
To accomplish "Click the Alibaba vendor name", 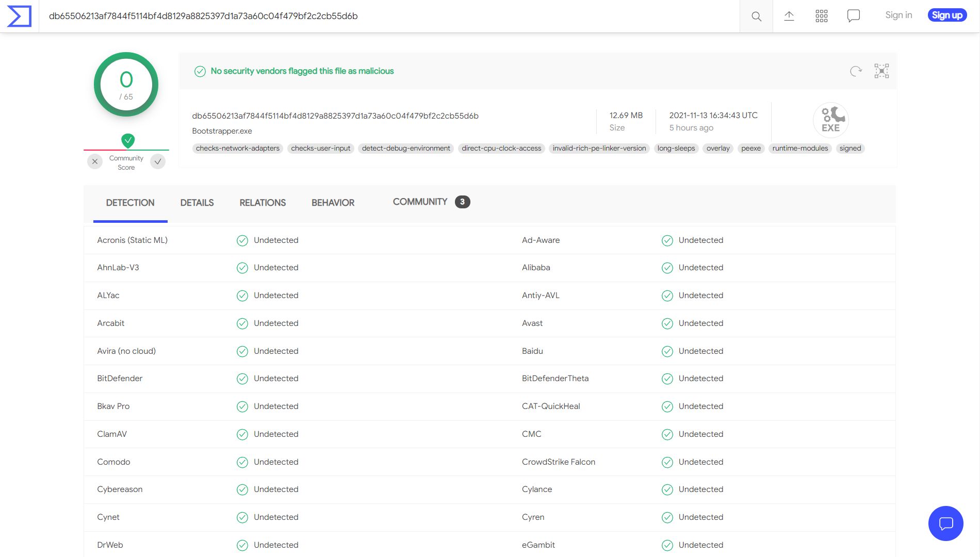I will point(536,268).
